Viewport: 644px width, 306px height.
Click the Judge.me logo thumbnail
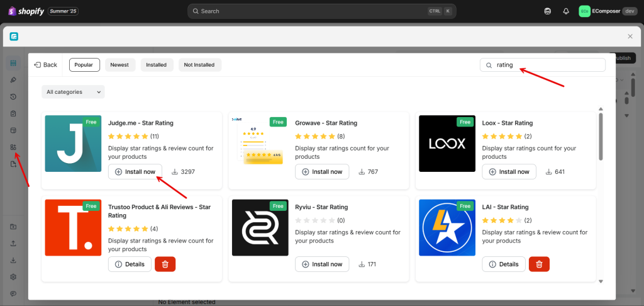pos(73,144)
